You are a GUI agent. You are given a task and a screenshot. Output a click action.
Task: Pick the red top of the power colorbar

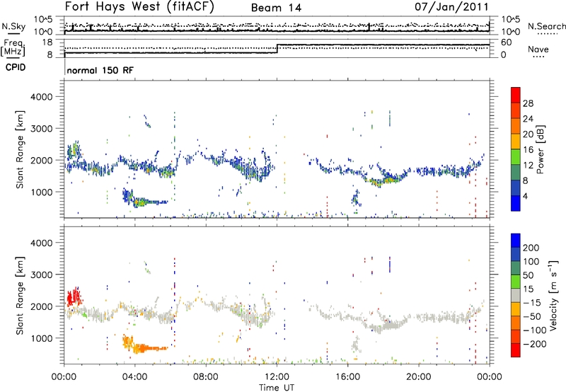[516, 95]
